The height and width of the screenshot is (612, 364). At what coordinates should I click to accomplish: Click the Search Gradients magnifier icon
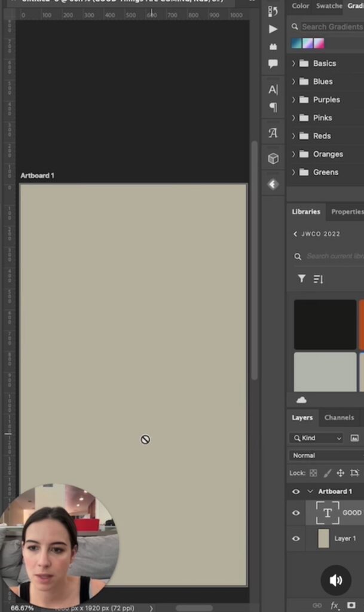point(295,26)
